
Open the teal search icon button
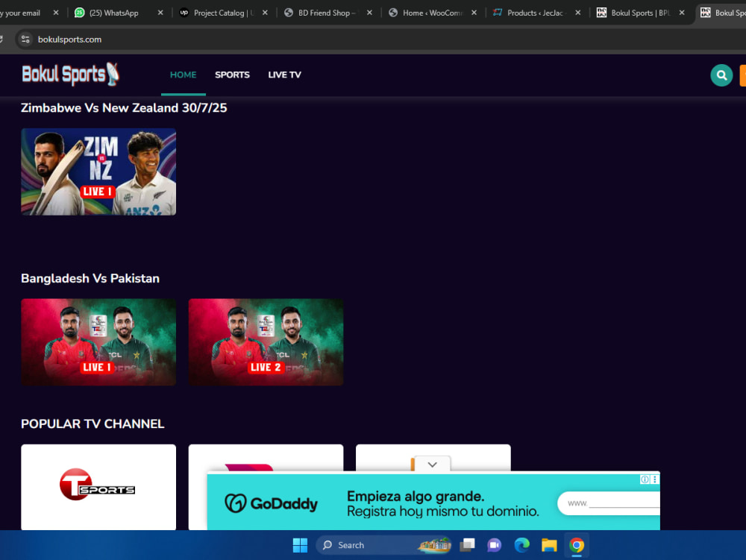click(721, 75)
